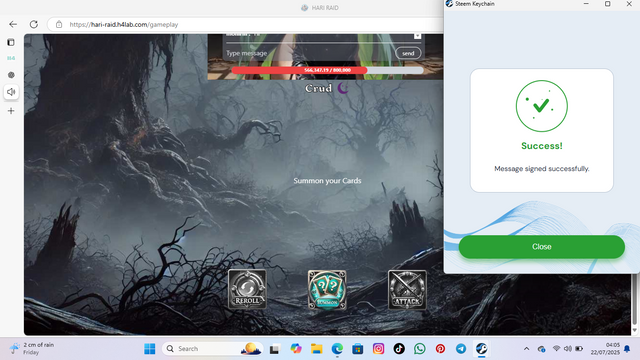Click the taskbar Search box
This screenshot has width=640, height=360.
[212, 349]
